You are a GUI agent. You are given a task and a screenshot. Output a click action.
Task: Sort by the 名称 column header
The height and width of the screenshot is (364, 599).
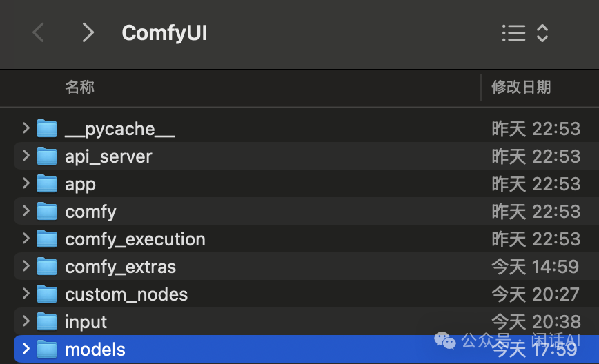click(x=79, y=87)
